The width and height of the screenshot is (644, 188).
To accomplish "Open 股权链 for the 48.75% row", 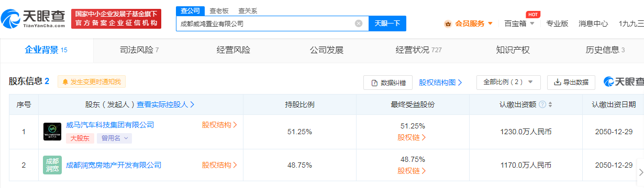I will point(412,171).
